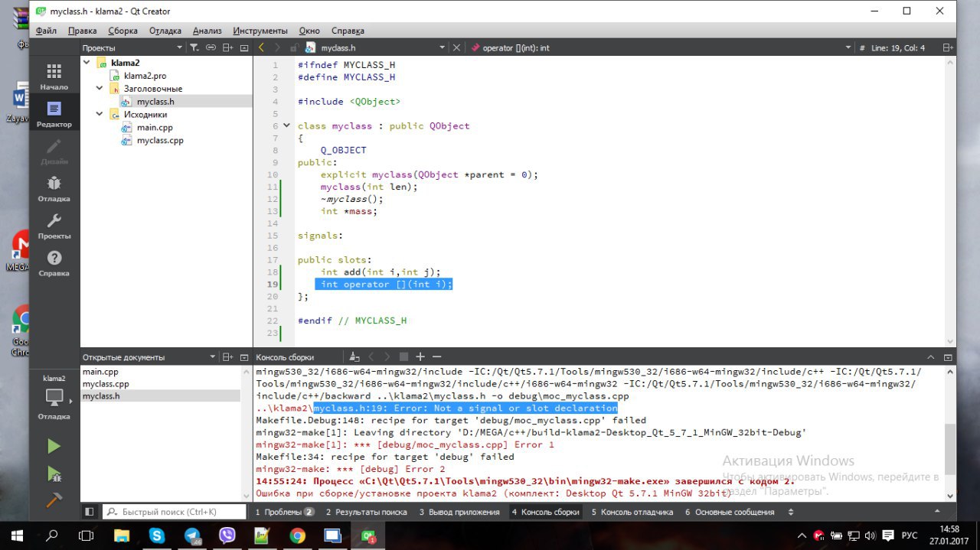This screenshot has height=550, width=980.
Task: Open the Инструменты menu
Action: [x=260, y=31]
